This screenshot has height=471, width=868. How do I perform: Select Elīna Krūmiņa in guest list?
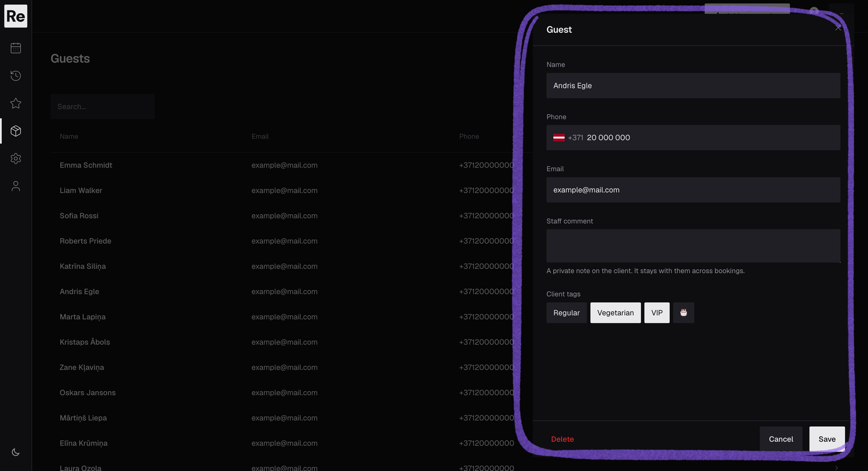point(84,443)
